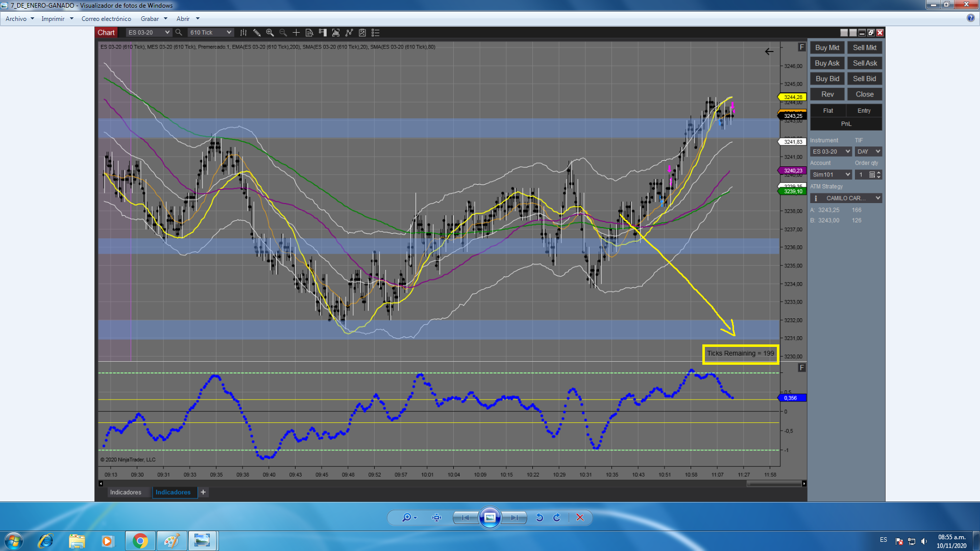This screenshot has height=551, width=980.
Task: Rotate image counterclockwise
Action: click(540, 517)
